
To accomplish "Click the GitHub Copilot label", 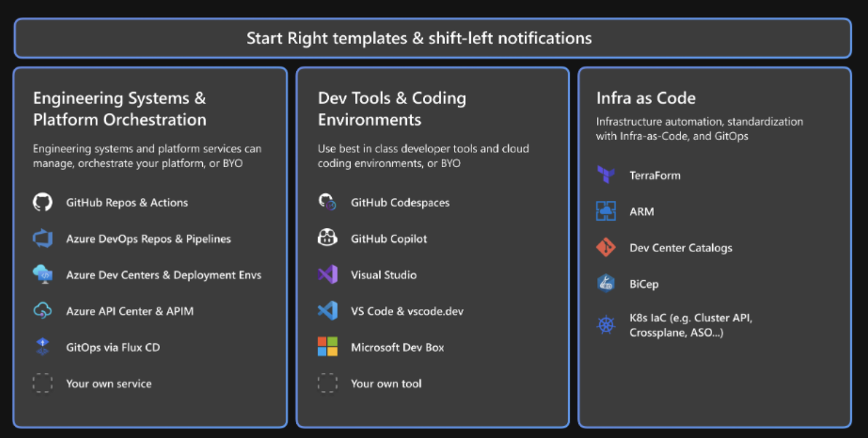I will [389, 239].
